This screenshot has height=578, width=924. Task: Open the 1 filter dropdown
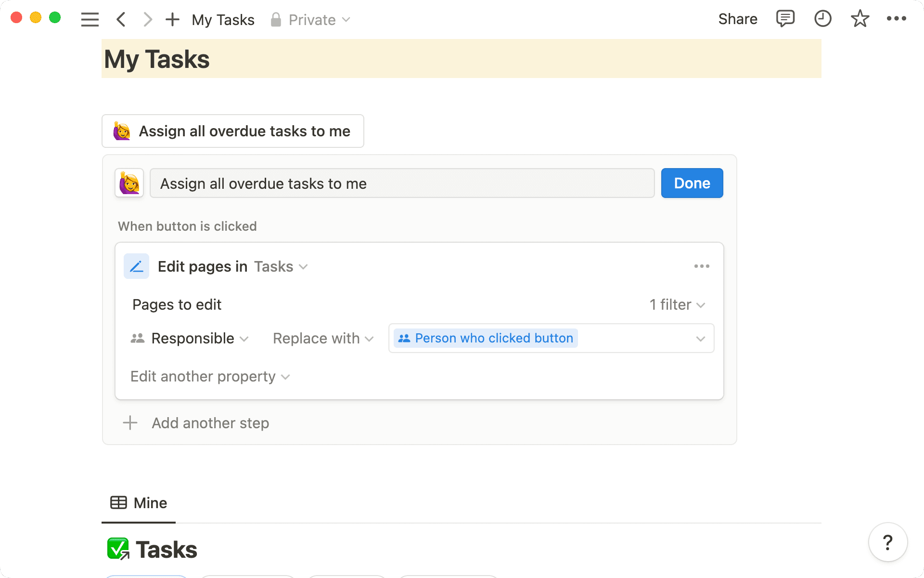(676, 304)
